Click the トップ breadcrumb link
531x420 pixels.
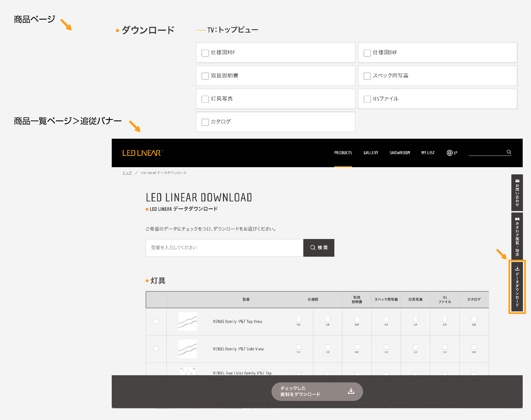click(x=127, y=173)
